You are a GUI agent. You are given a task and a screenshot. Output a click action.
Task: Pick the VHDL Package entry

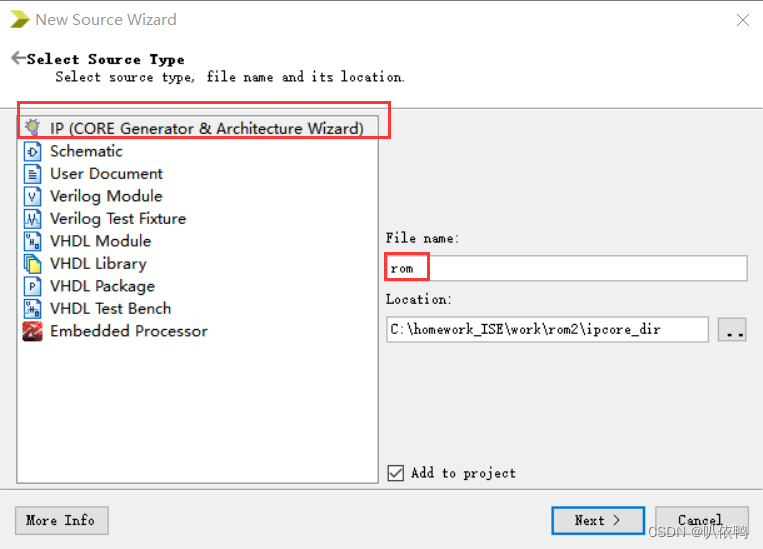102,286
